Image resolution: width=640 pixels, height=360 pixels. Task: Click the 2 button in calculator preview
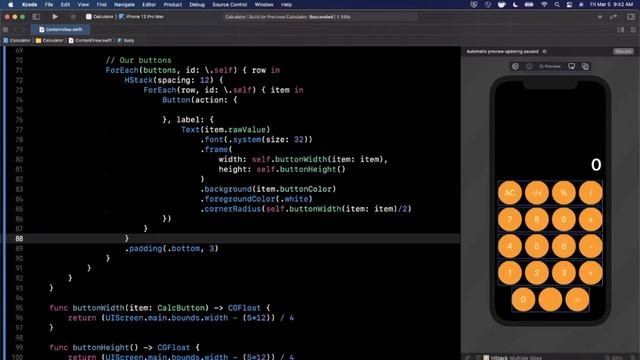point(537,273)
